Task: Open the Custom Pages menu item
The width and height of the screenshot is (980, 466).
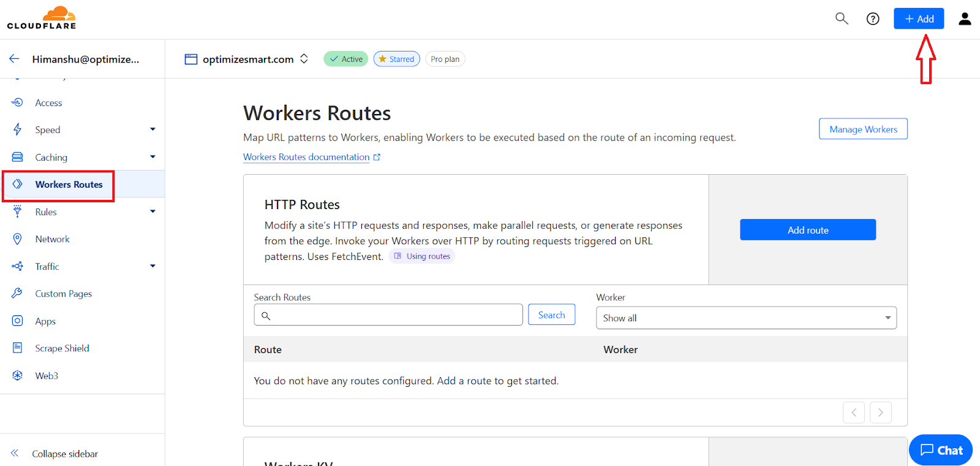Action: point(63,294)
